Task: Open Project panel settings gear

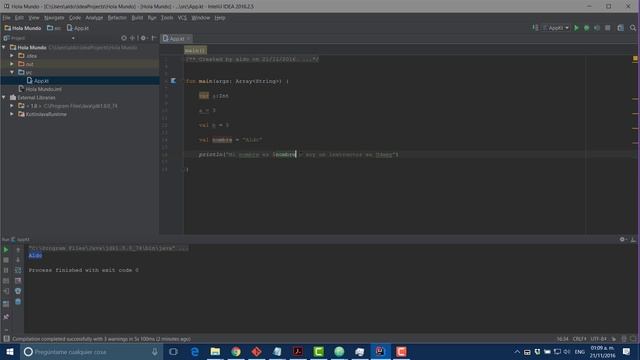Action: click(143, 38)
